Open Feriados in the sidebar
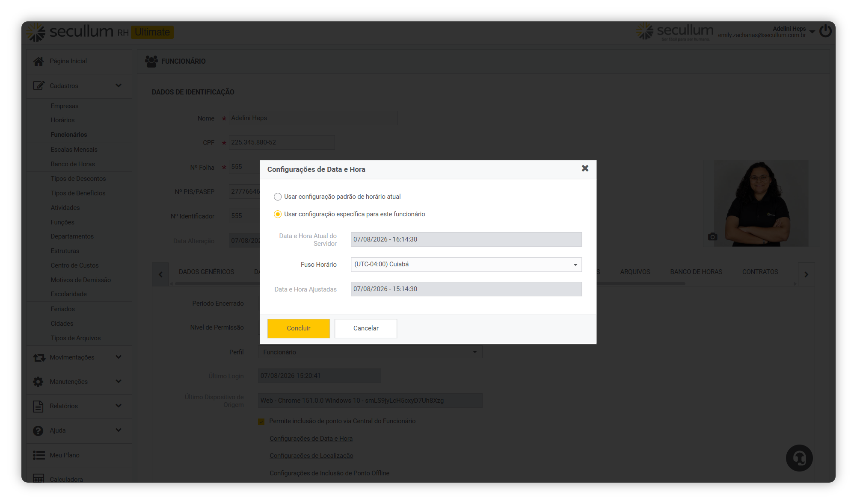The height and width of the screenshot is (504, 857). (62, 309)
